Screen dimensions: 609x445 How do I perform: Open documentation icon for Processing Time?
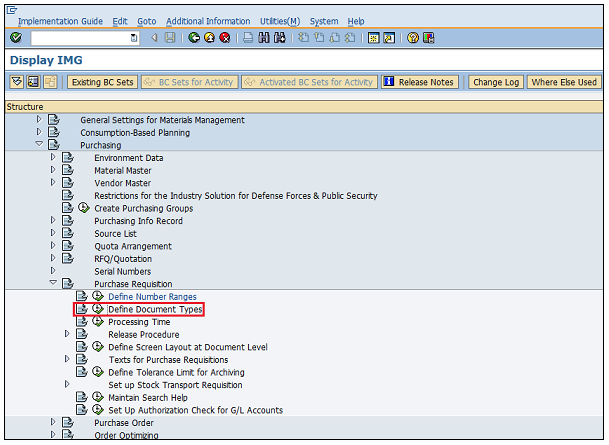click(x=82, y=322)
